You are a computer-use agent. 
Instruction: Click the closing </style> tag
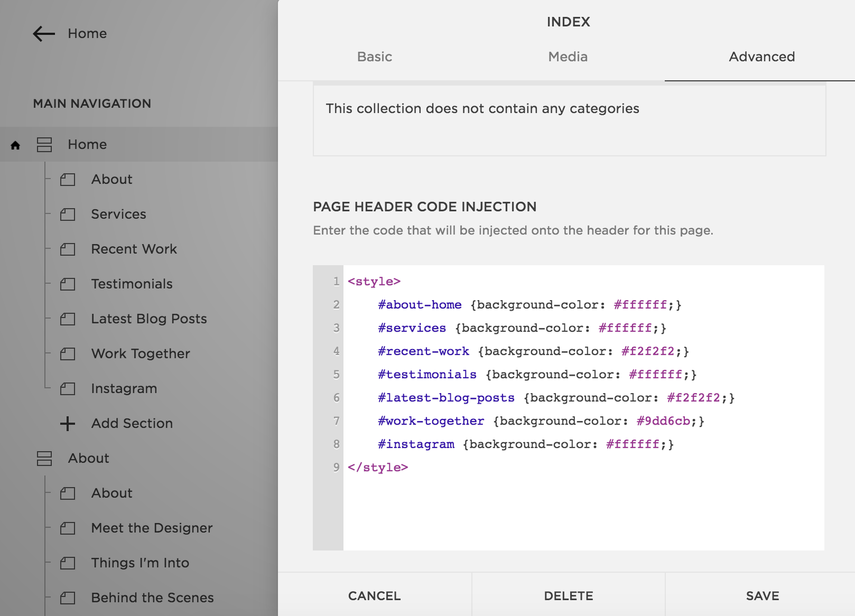click(x=378, y=468)
